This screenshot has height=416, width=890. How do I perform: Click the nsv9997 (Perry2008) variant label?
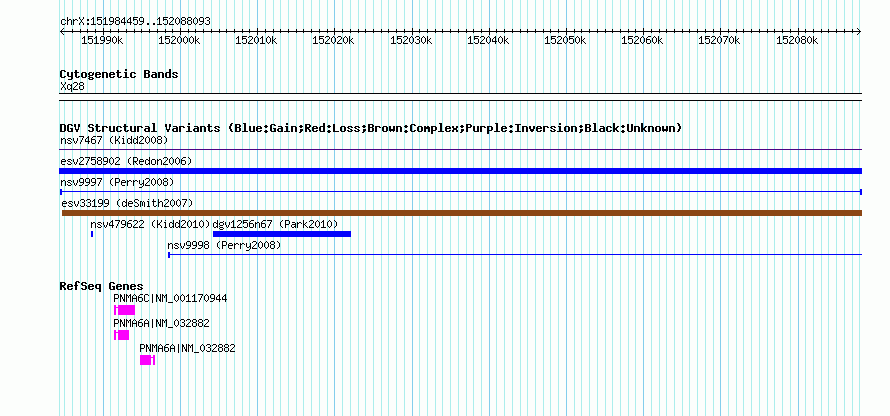(116, 182)
